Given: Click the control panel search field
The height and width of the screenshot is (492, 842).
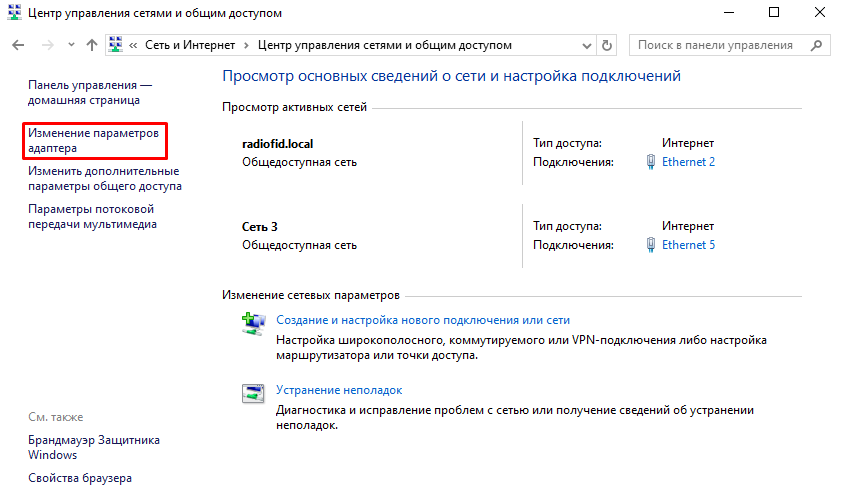Looking at the screenshot, I should click(715, 45).
